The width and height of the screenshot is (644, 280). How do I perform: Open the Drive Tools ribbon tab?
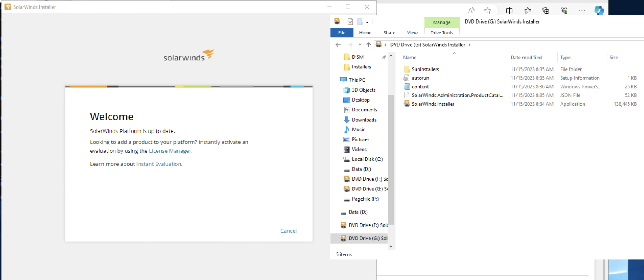(x=441, y=33)
